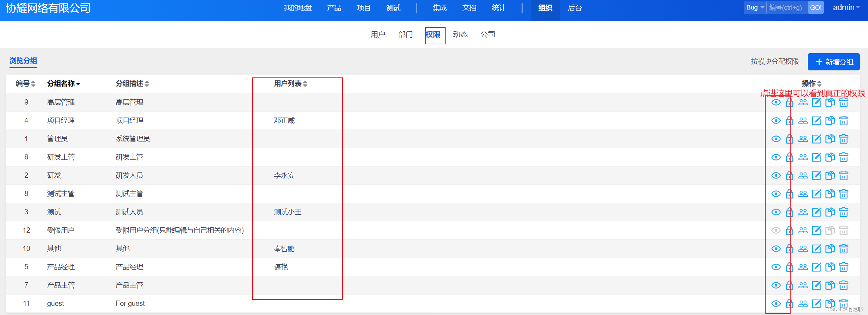Screen dimensions: 868x315
Task: Click the 协耀网络有限公司 company title
Action: point(48,8)
